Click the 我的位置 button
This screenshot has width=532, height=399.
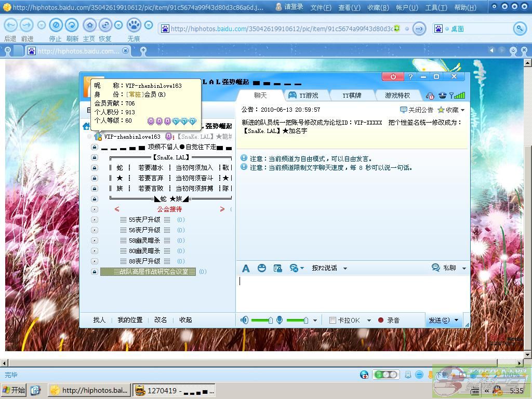[130, 320]
